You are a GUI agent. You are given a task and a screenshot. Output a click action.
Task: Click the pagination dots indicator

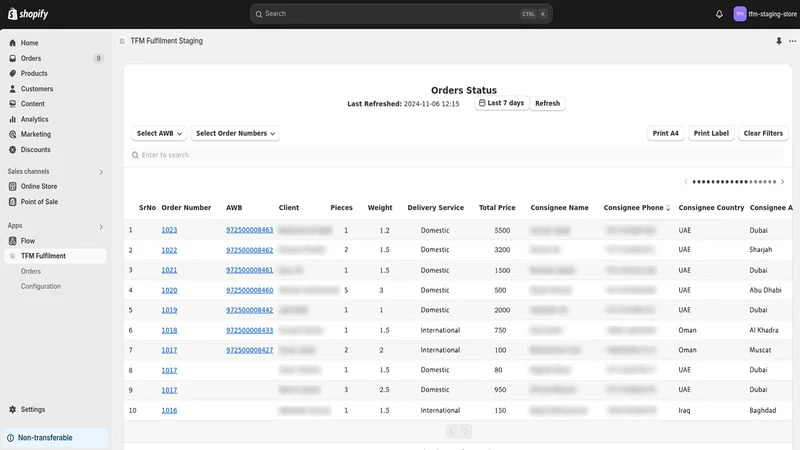734,182
